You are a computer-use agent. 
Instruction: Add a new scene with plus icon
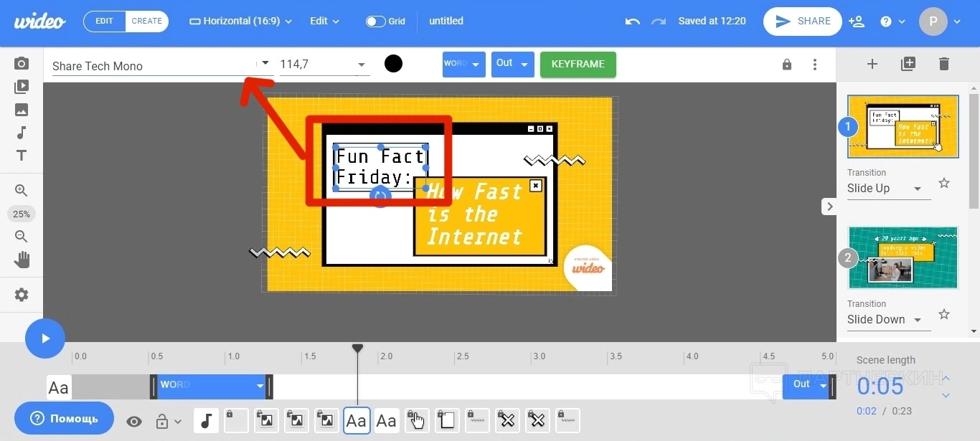(872, 64)
